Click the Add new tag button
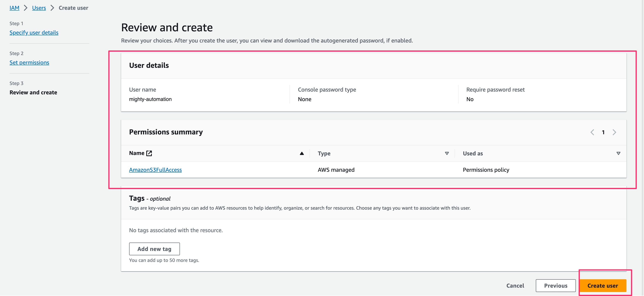 coord(154,249)
